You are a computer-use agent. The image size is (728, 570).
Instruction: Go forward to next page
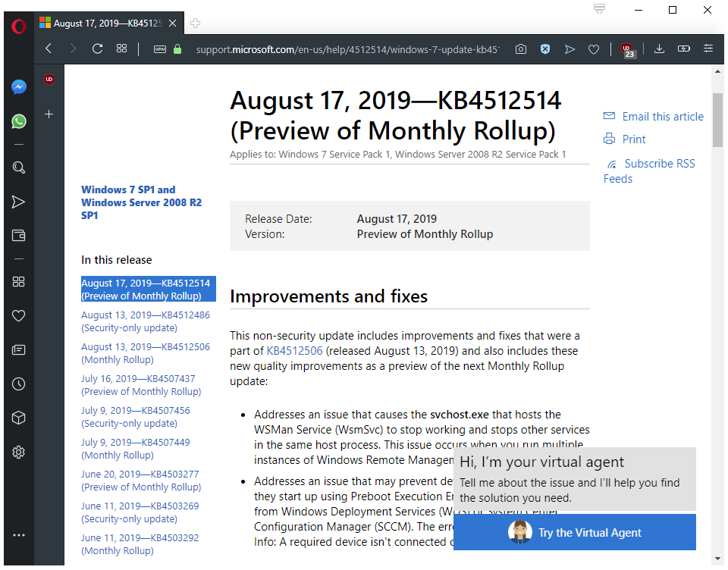point(73,49)
